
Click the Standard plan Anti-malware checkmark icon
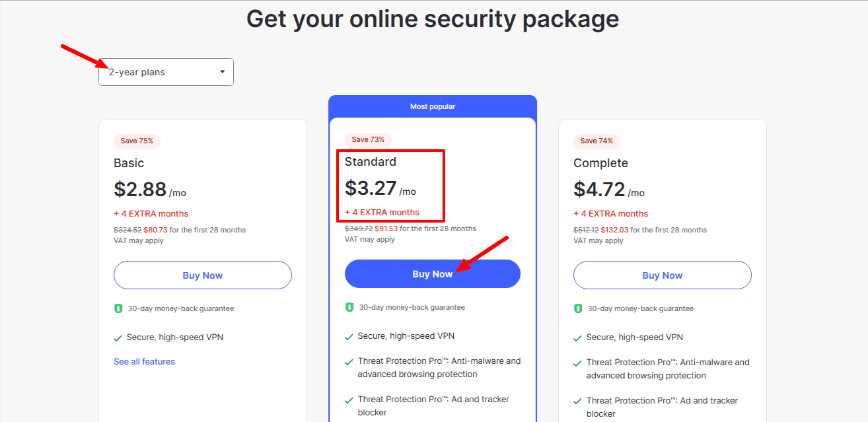(349, 362)
